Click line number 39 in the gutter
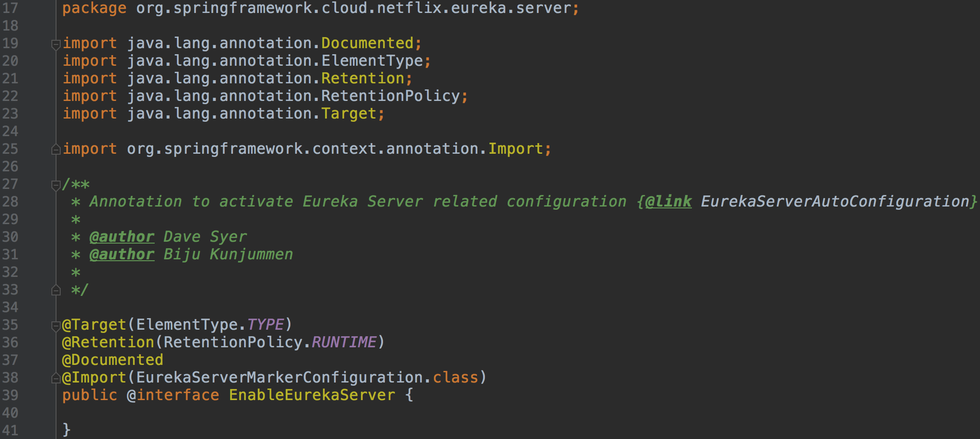980x439 pixels. click(x=10, y=395)
